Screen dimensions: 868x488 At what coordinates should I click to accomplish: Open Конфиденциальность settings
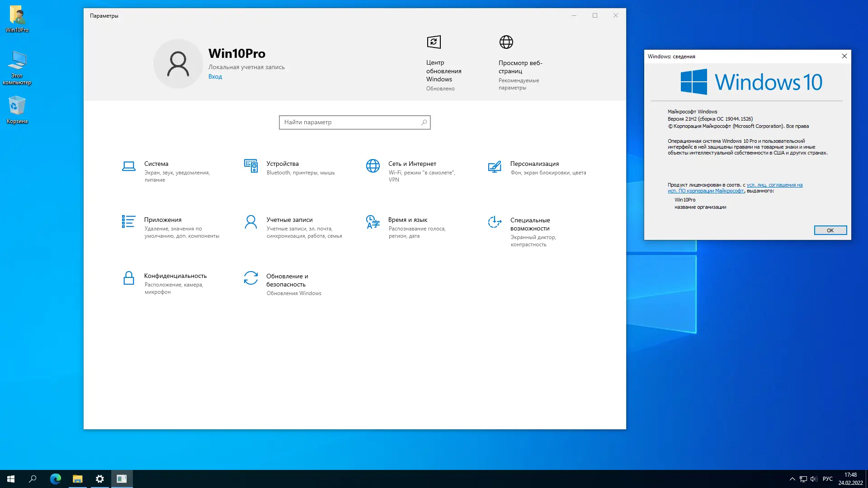(x=175, y=276)
